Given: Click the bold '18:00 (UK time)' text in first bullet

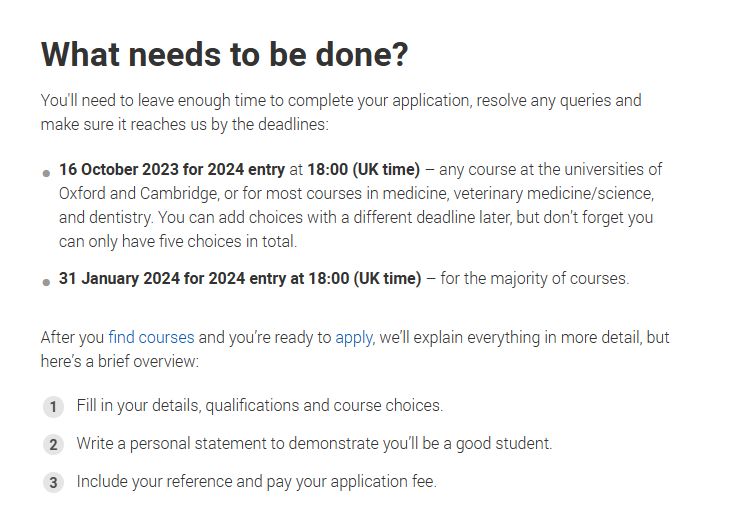Looking at the screenshot, I should [x=364, y=170].
